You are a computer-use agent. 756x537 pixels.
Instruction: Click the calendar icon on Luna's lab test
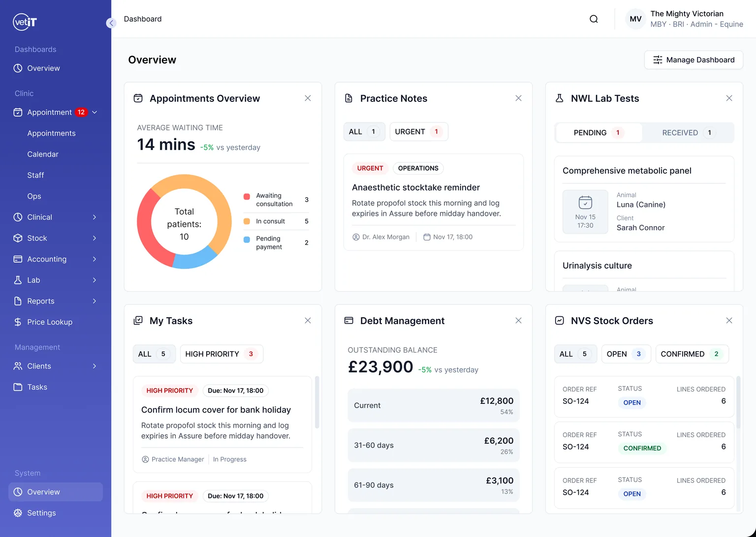tap(585, 203)
